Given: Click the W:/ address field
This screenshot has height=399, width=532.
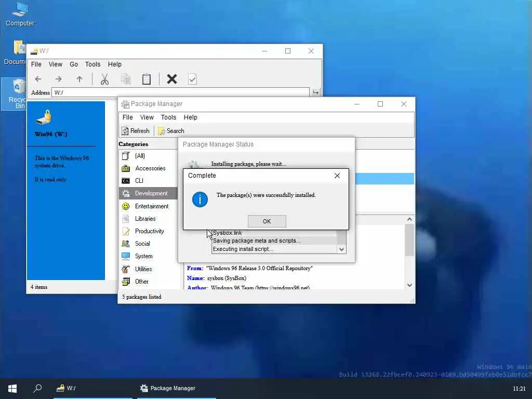Looking at the screenshot, I should pyautogui.click(x=180, y=92).
